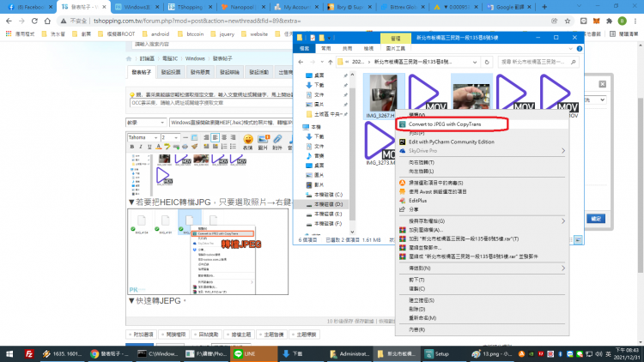Image resolution: width=644 pixels, height=362 pixels.
Task: Align text right in the editor
Action: 233,137
